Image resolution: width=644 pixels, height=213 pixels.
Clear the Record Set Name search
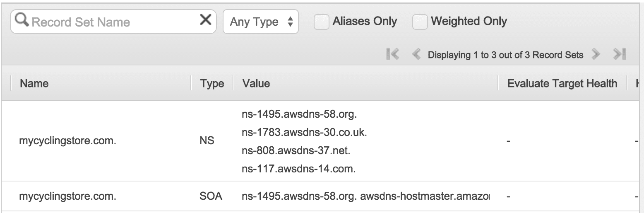tap(205, 20)
